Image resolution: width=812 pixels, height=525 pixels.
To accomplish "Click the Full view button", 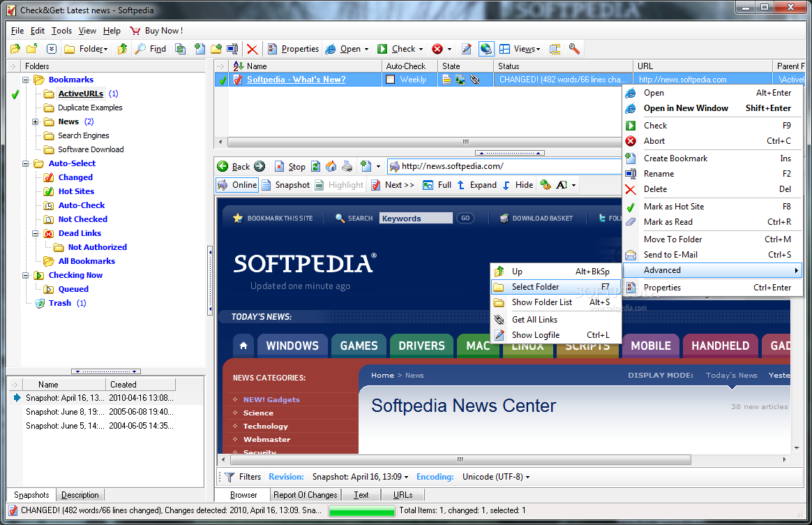I will pyautogui.click(x=437, y=185).
